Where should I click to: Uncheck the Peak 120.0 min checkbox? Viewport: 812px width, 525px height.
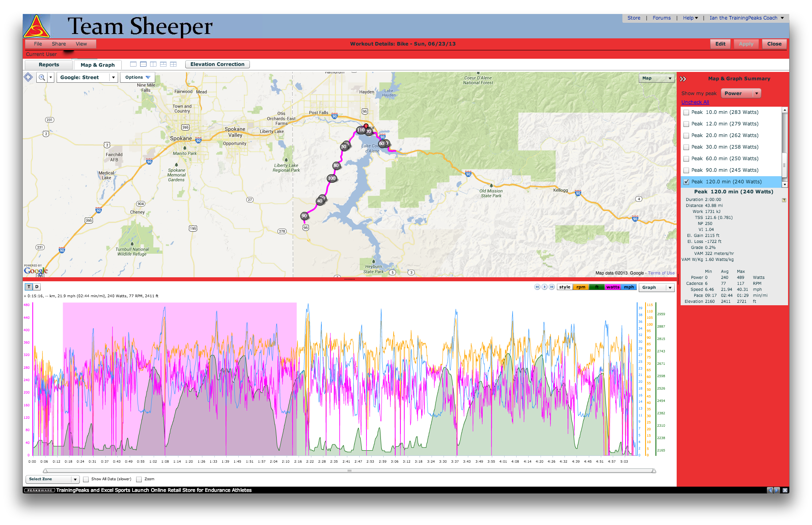click(686, 182)
